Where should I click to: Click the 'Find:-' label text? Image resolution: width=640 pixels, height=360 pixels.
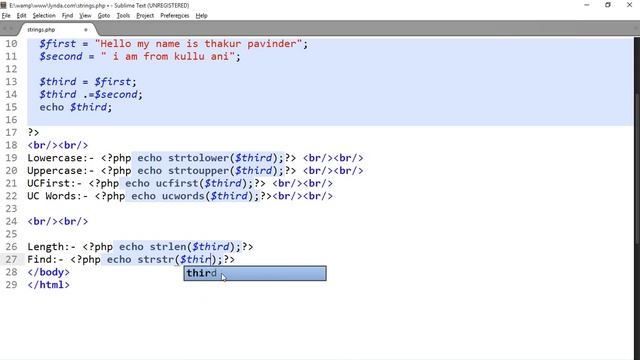tap(45, 259)
